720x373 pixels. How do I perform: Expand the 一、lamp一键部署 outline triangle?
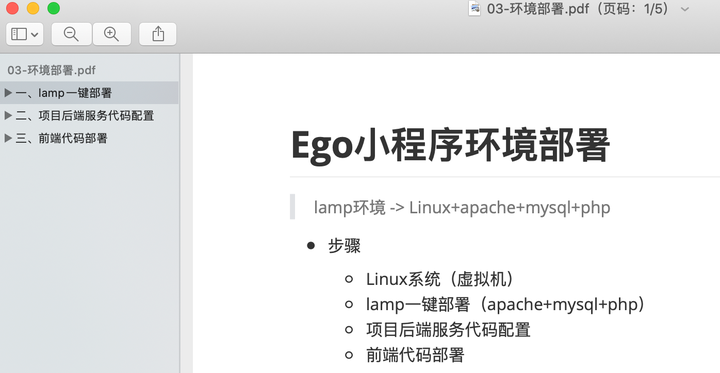pos(8,93)
